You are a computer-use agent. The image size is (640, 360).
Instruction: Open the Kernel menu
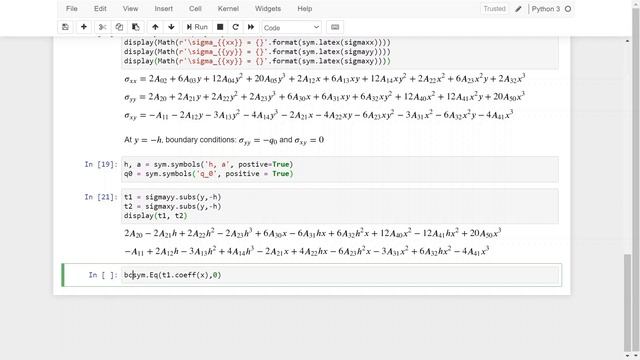coord(228,9)
